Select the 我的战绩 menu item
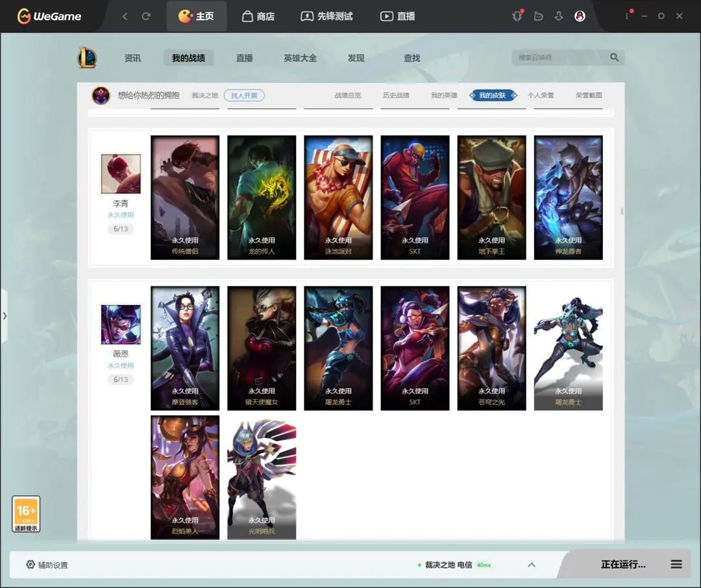Viewport: 701px width, 588px height. [x=188, y=58]
